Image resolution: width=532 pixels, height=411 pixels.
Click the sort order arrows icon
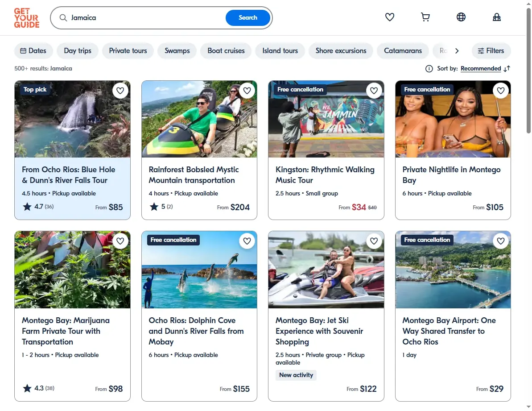[x=507, y=69]
